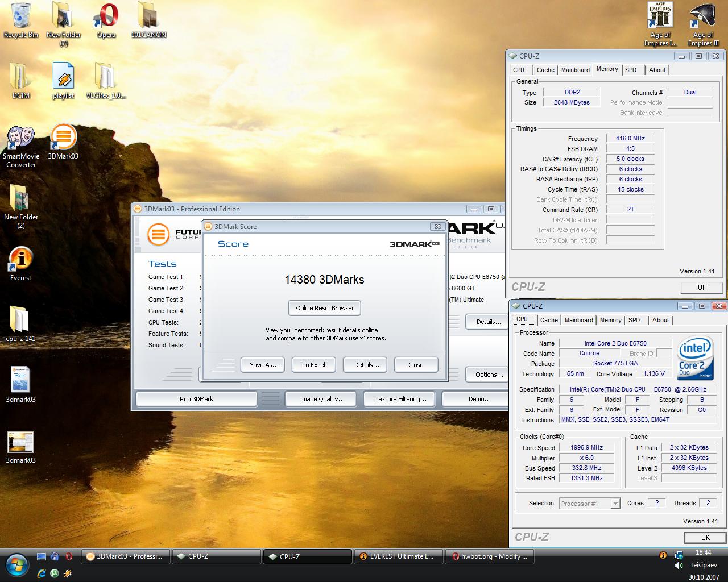The width and height of the screenshot is (728, 582).
Task: Open the floppy-disk save icon in quick launch
Action: click(x=55, y=556)
